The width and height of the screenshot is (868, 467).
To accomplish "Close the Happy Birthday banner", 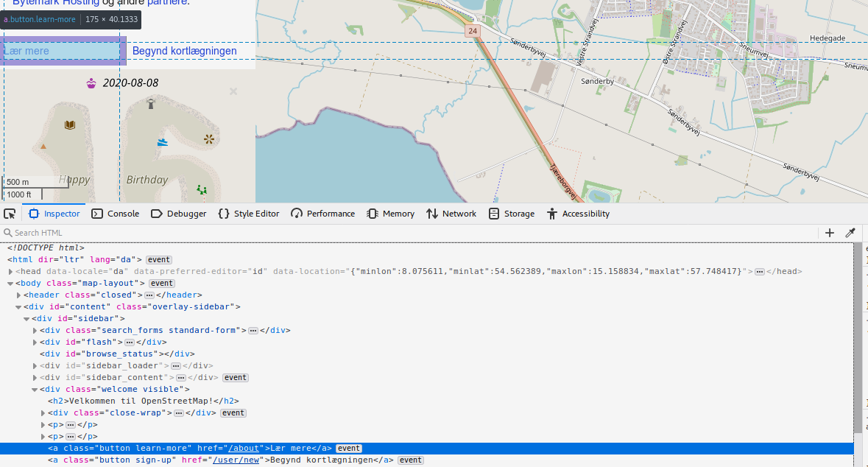I will click(233, 91).
